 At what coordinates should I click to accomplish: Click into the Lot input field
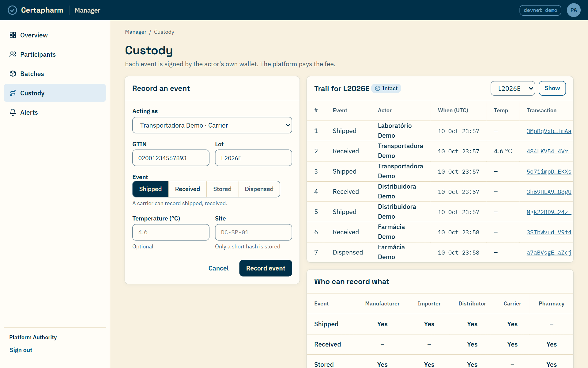[x=254, y=158]
